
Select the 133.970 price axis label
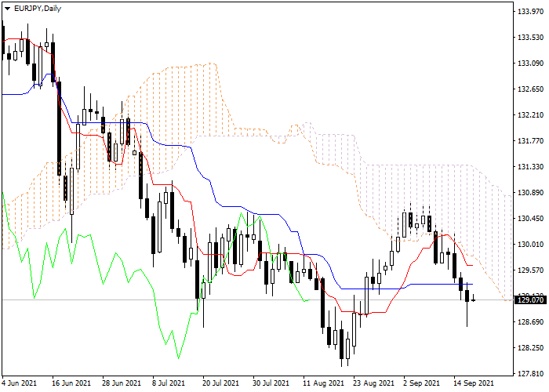pos(530,12)
